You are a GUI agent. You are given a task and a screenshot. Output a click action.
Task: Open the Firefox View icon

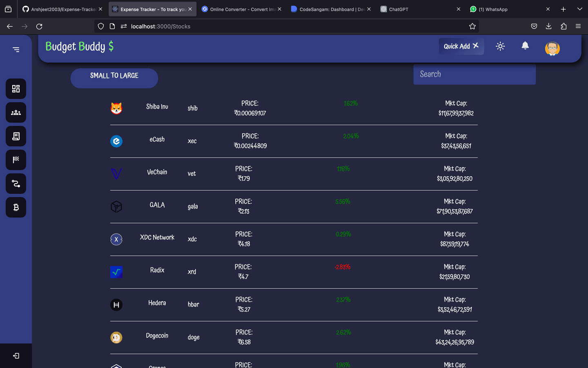click(x=8, y=9)
